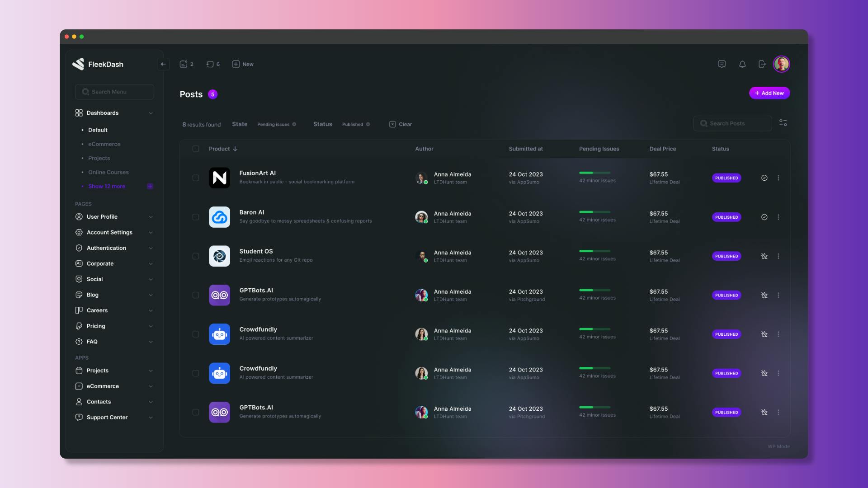
Task: Open three-dot menu for Baron AI row
Action: click(x=778, y=217)
